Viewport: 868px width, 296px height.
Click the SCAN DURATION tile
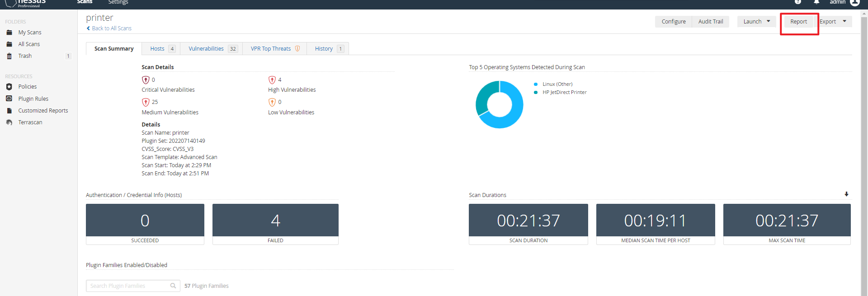(528, 224)
